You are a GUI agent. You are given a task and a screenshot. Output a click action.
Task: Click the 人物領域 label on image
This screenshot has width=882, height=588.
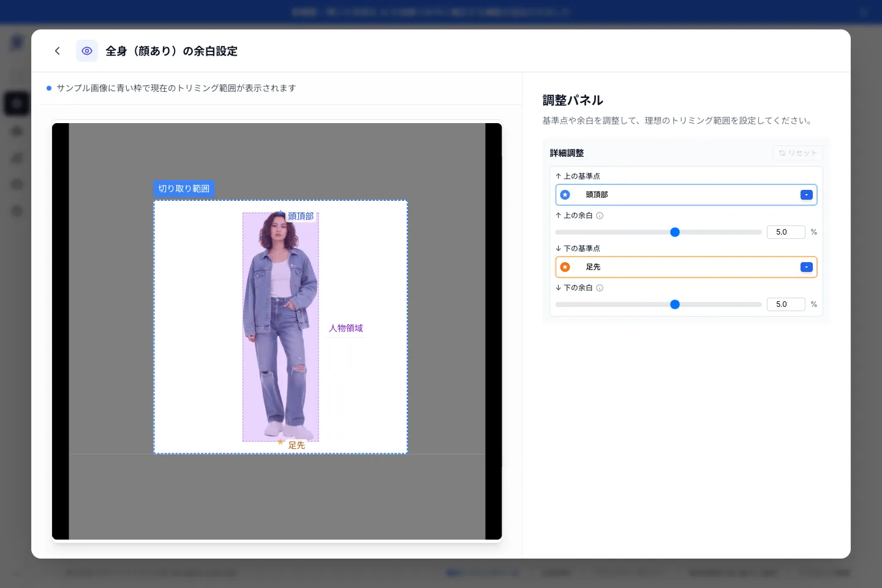(x=346, y=328)
